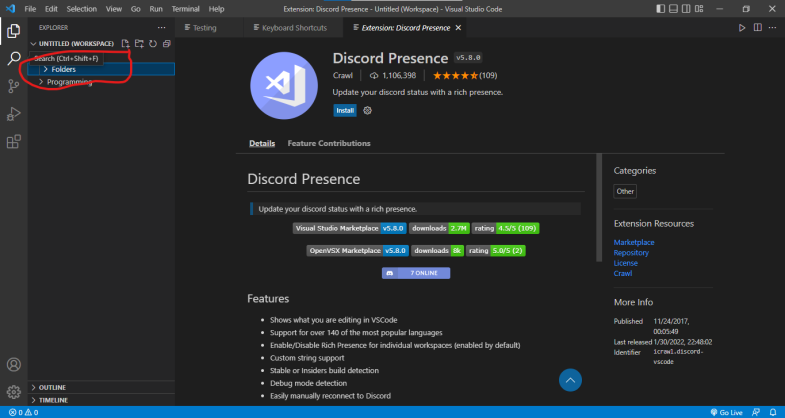Collapse all folders in Explorer
The width and height of the screenshot is (785, 418).
pos(167,44)
